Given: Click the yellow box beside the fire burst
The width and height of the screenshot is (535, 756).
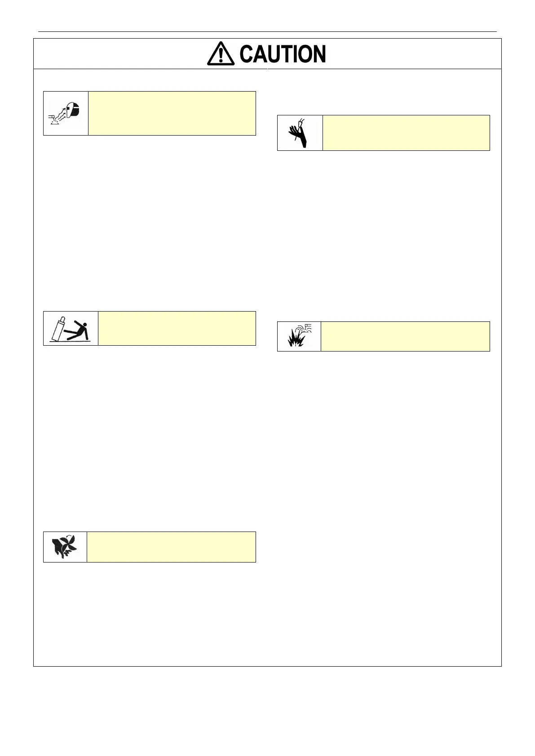Looking at the screenshot, I should point(405,336).
